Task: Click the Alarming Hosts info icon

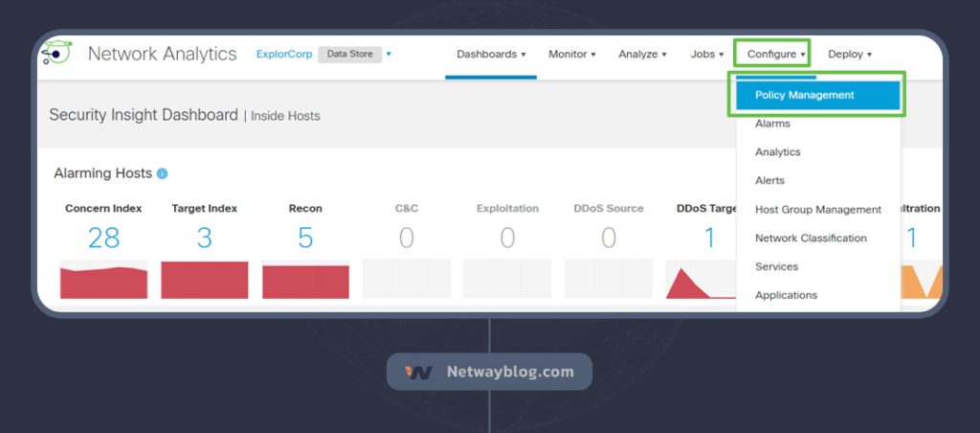Action: [162, 173]
